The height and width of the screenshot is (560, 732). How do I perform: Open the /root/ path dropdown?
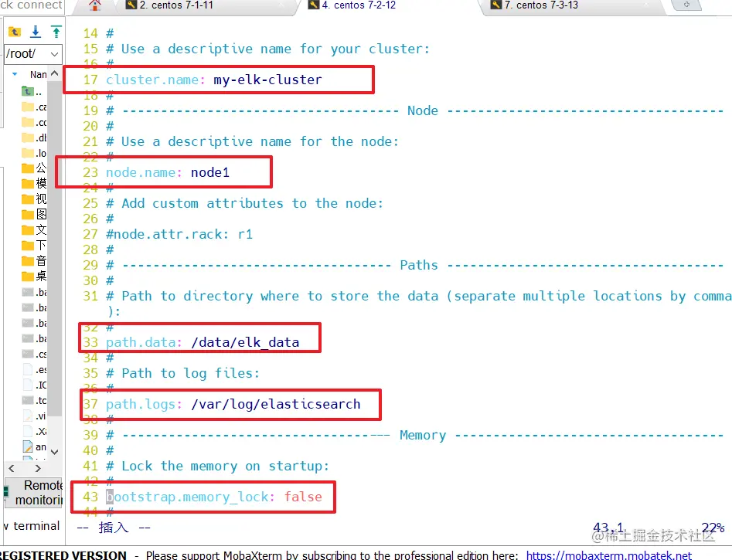tap(54, 54)
